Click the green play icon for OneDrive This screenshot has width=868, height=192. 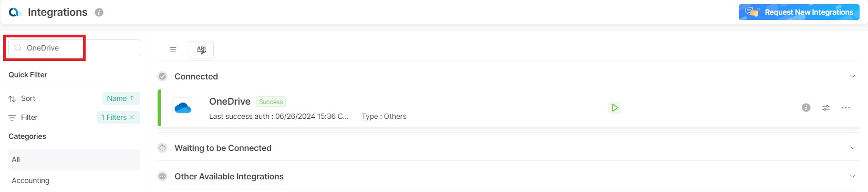615,108
